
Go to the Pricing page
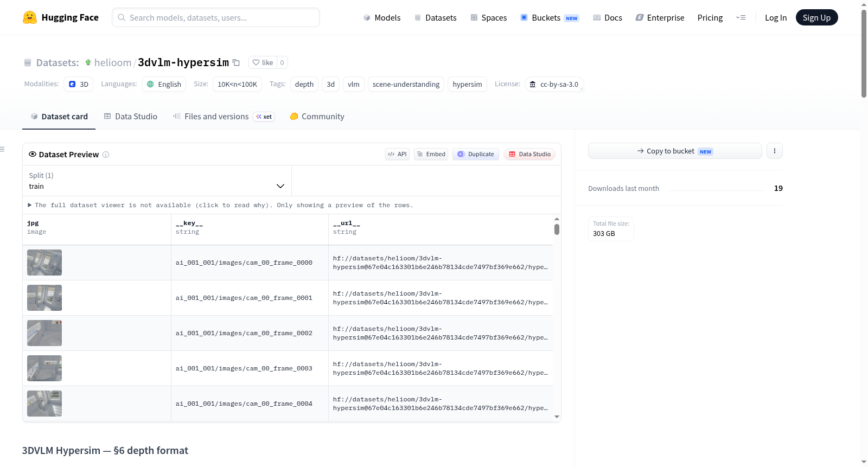click(x=710, y=17)
